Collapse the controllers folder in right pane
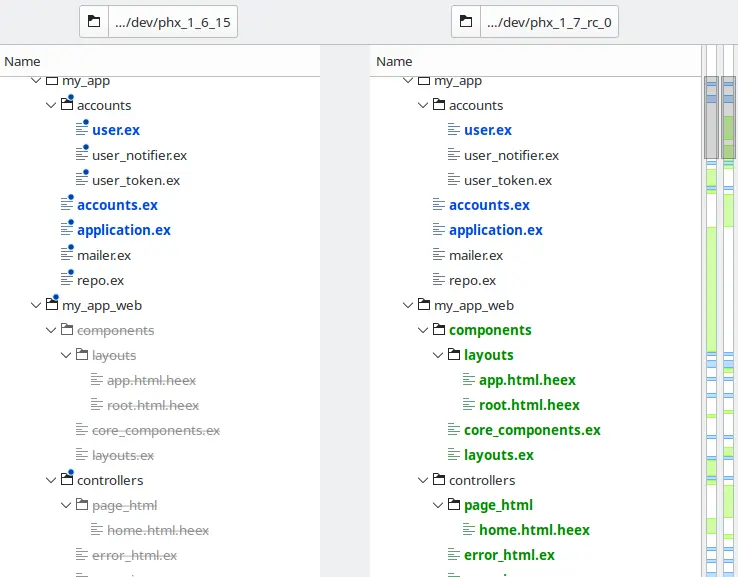 423,480
